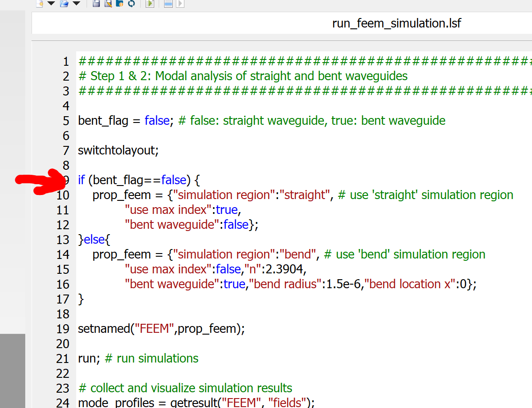This screenshot has height=408, width=532.
Task: Select the run_feem_simulation.lsf tab title
Action: (396, 23)
